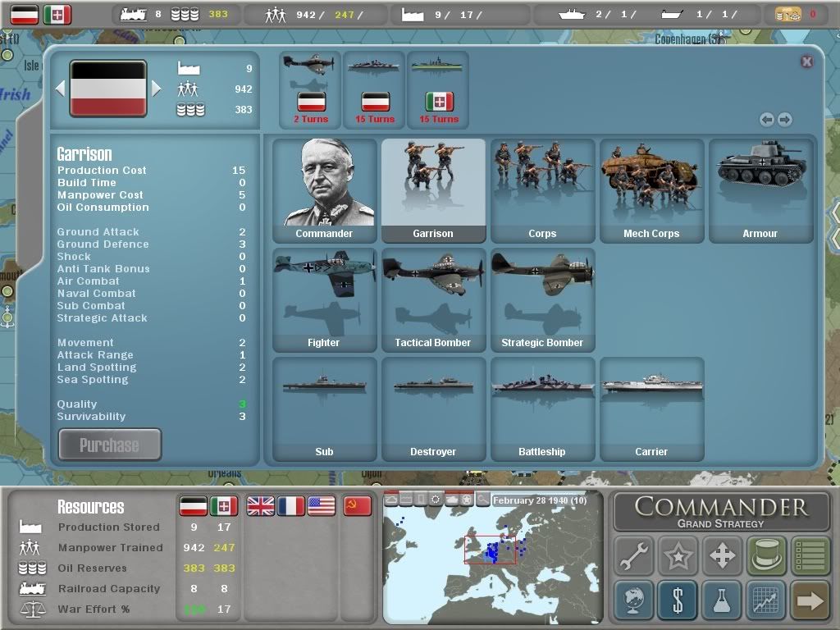Select the queued fighter with 2 Turns
Image resolution: width=840 pixels, height=630 pixels.
click(x=310, y=90)
